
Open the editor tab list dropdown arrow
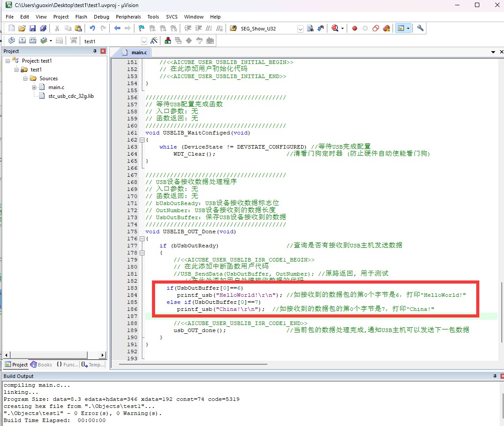[493, 52]
